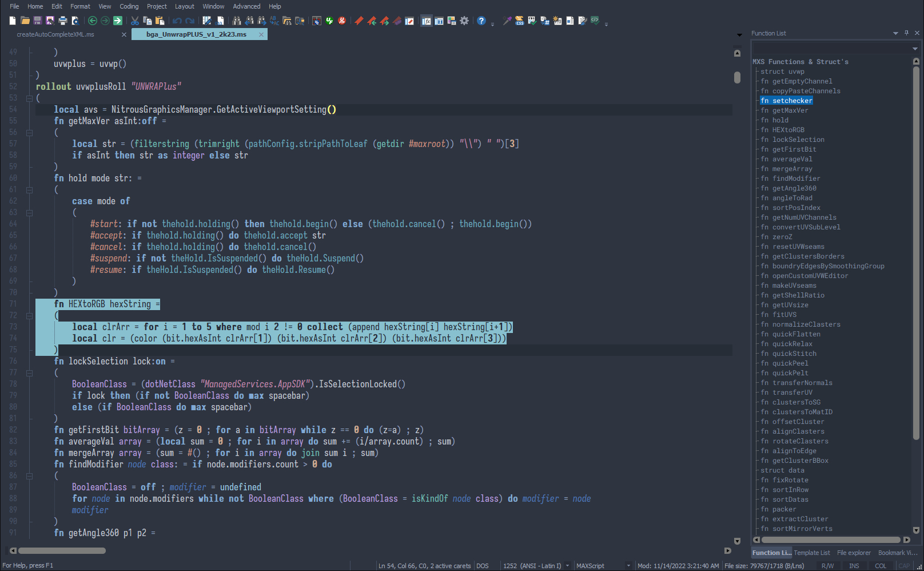Toggle the Template List panel icon
Image resolution: width=924 pixels, height=571 pixels.
point(439,21)
